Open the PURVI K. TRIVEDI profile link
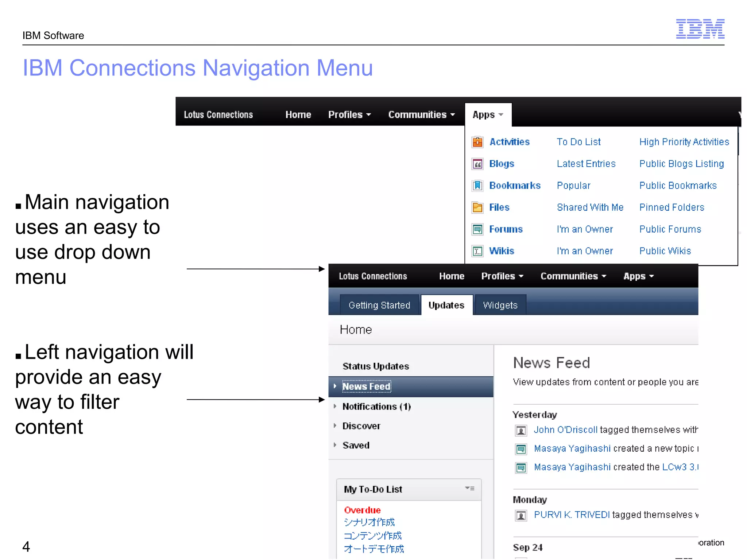The width and height of the screenshot is (747, 560). (572, 515)
